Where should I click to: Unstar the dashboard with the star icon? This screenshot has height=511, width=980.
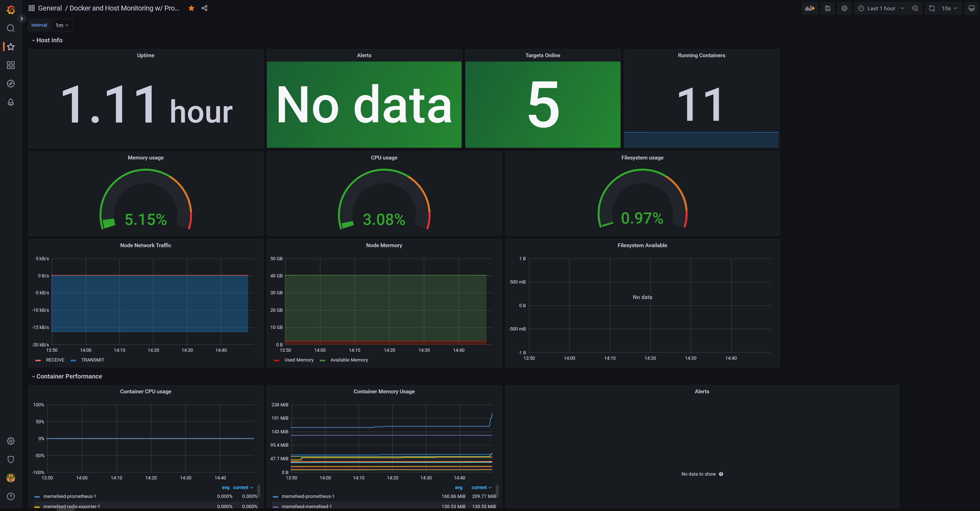[x=191, y=8]
